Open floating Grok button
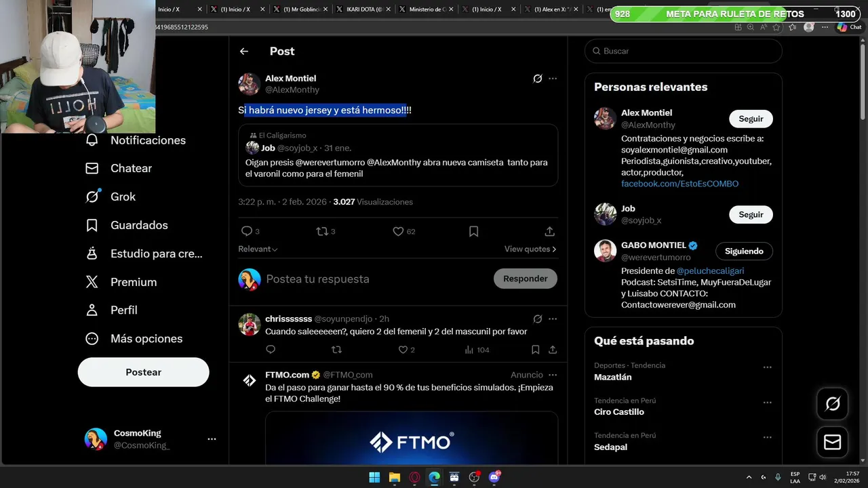 833,404
